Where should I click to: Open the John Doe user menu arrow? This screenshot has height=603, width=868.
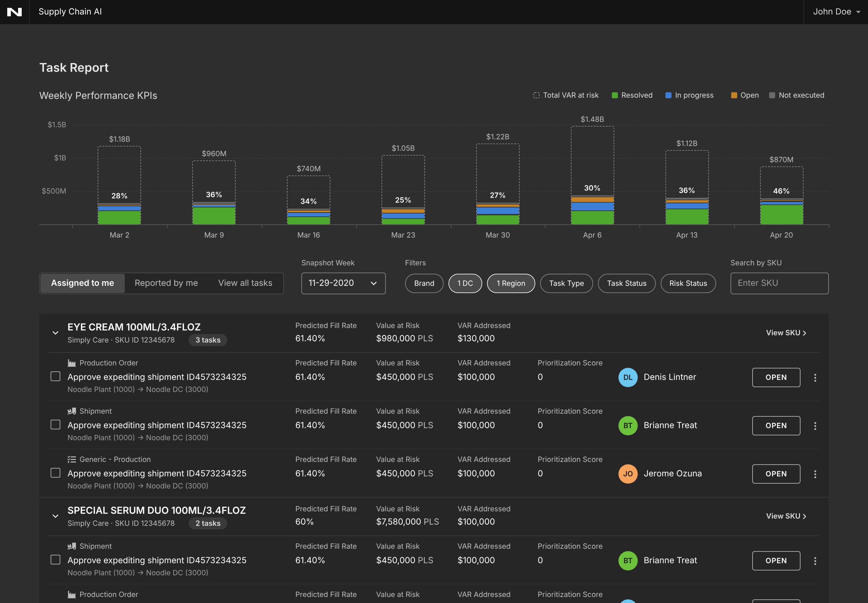tap(858, 12)
